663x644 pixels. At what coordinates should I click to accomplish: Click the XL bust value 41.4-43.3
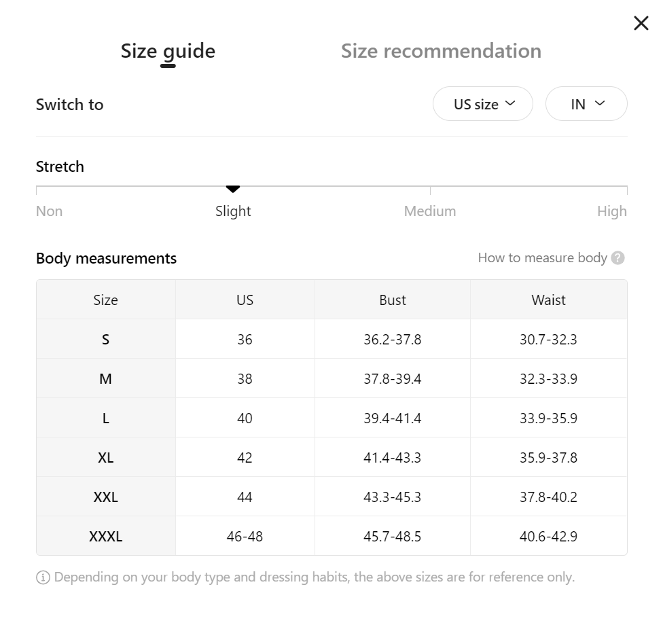coord(393,457)
